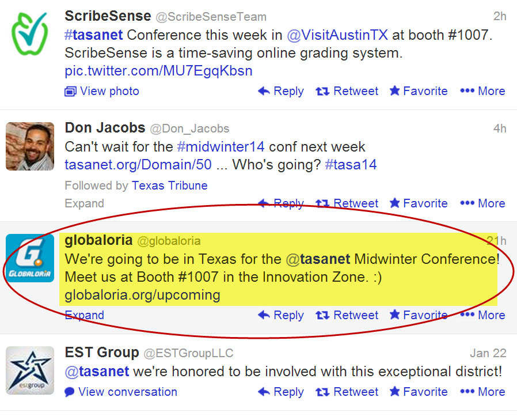Reply to the globaloria tweet
Viewport: 517px width, 420px height.
point(280,315)
